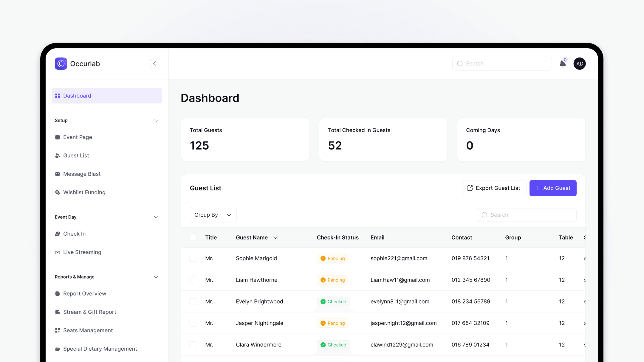Screen dimensions: 644x362
Task: Open the Group By dropdown
Action: [213, 215]
